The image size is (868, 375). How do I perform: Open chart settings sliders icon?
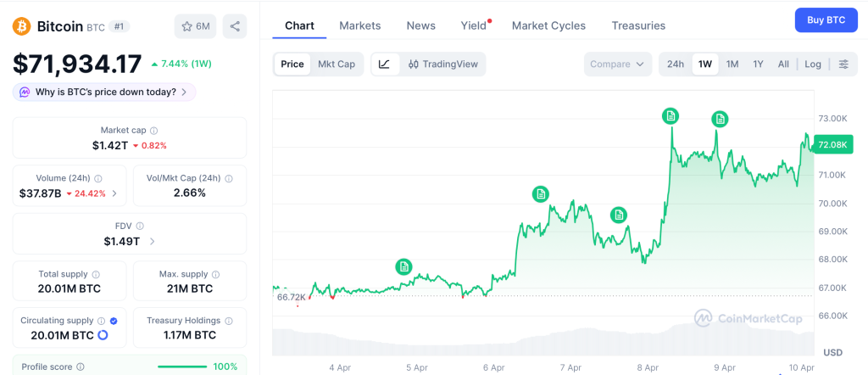(843, 64)
